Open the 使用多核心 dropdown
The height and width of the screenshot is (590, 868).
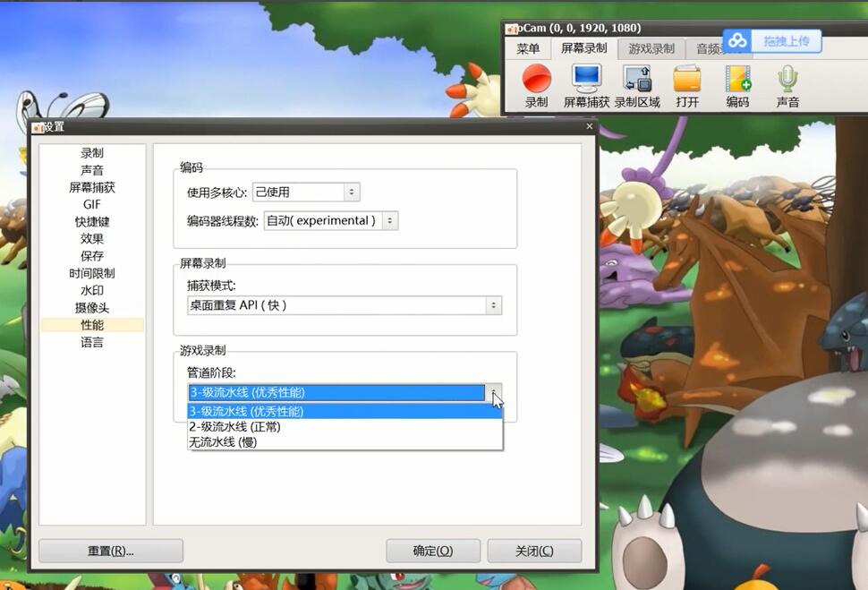[x=306, y=192]
